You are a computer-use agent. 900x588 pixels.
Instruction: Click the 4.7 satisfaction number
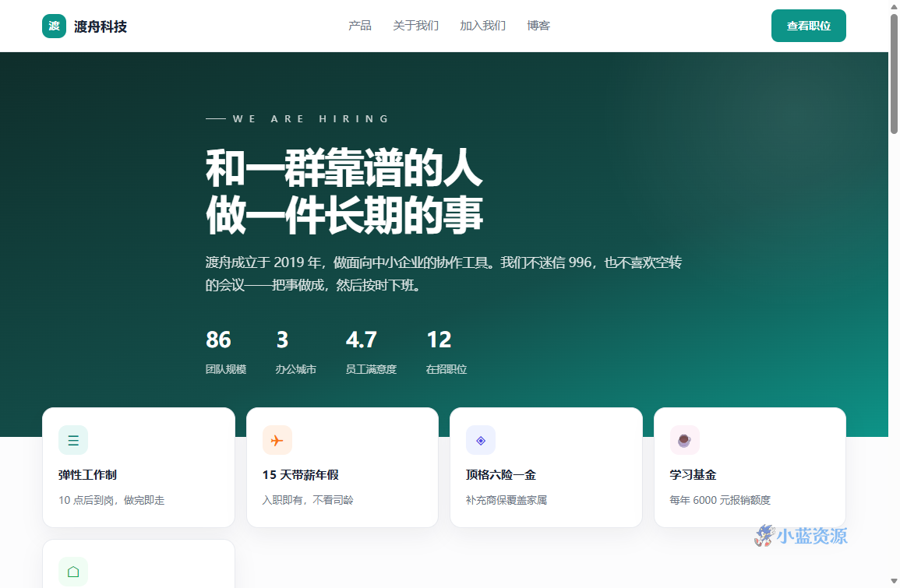point(361,340)
